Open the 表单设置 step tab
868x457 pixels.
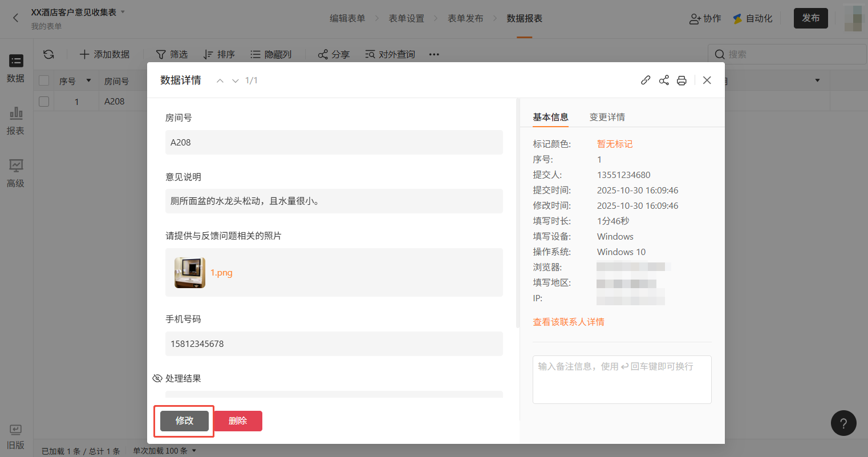(406, 18)
